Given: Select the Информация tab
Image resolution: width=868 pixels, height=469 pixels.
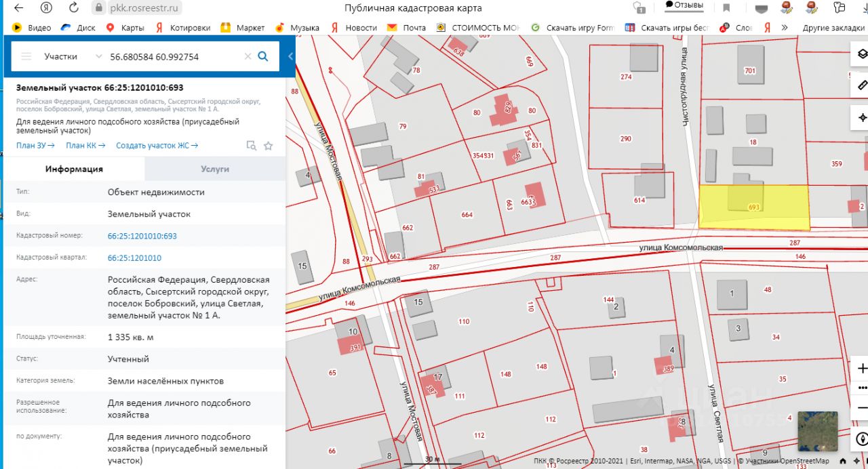Looking at the screenshot, I should (74, 169).
